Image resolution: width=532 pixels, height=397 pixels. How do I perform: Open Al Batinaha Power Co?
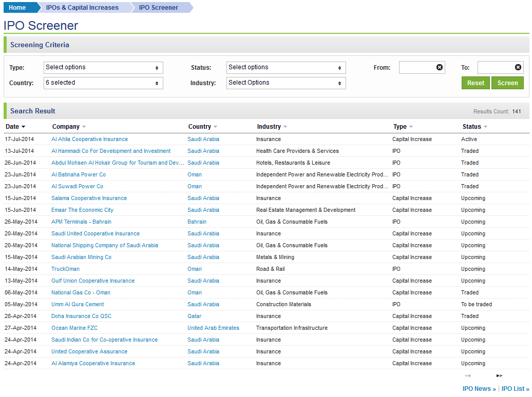[79, 174]
